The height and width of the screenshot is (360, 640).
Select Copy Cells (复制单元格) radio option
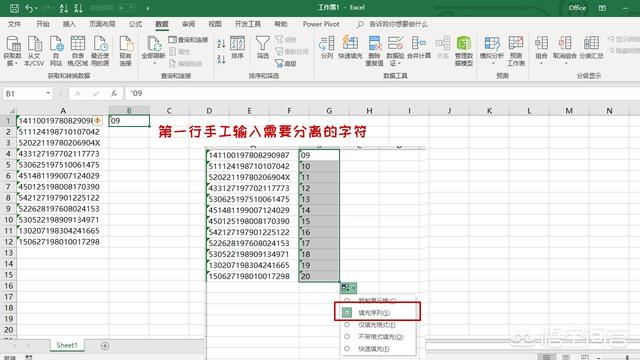347,301
